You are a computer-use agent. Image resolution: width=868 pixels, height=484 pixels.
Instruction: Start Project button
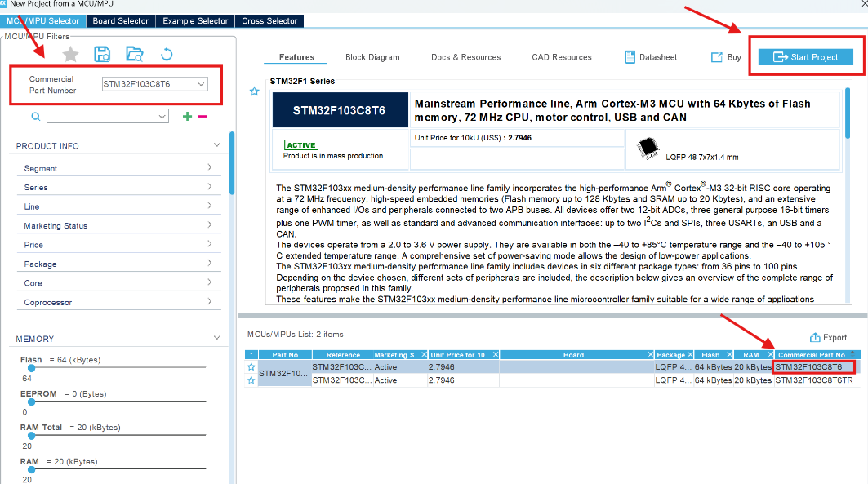click(x=805, y=57)
